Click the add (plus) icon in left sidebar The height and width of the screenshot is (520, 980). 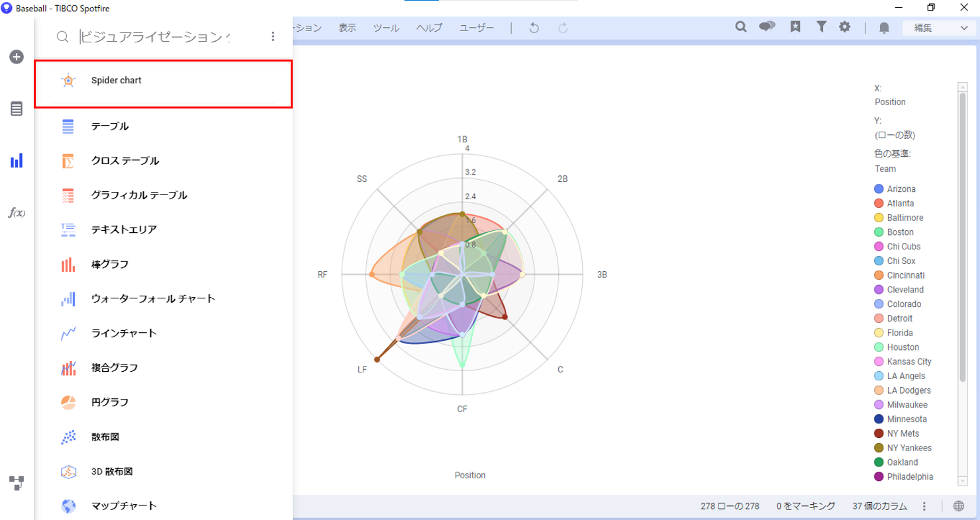[17, 57]
